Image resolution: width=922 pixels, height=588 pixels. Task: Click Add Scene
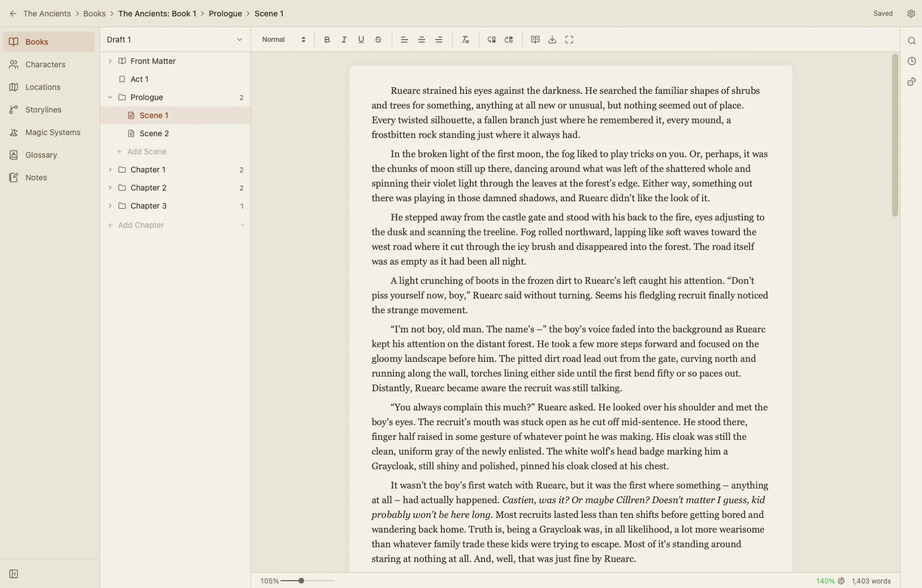(141, 152)
